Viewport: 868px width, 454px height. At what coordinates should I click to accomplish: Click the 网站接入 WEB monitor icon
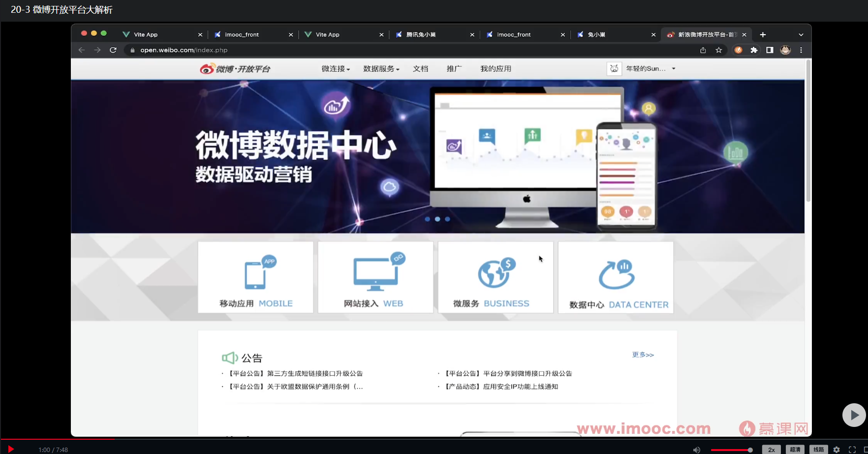coord(375,273)
